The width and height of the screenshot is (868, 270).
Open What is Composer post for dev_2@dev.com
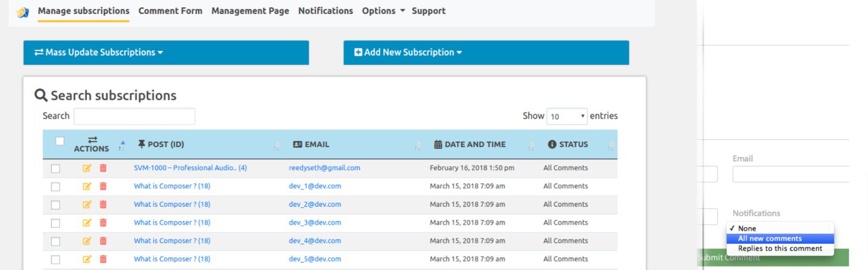point(172,204)
